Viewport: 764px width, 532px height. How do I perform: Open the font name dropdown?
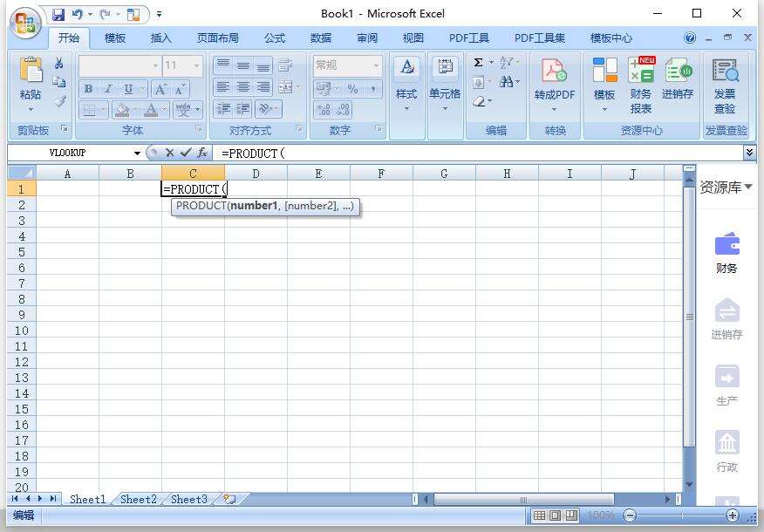(155, 65)
